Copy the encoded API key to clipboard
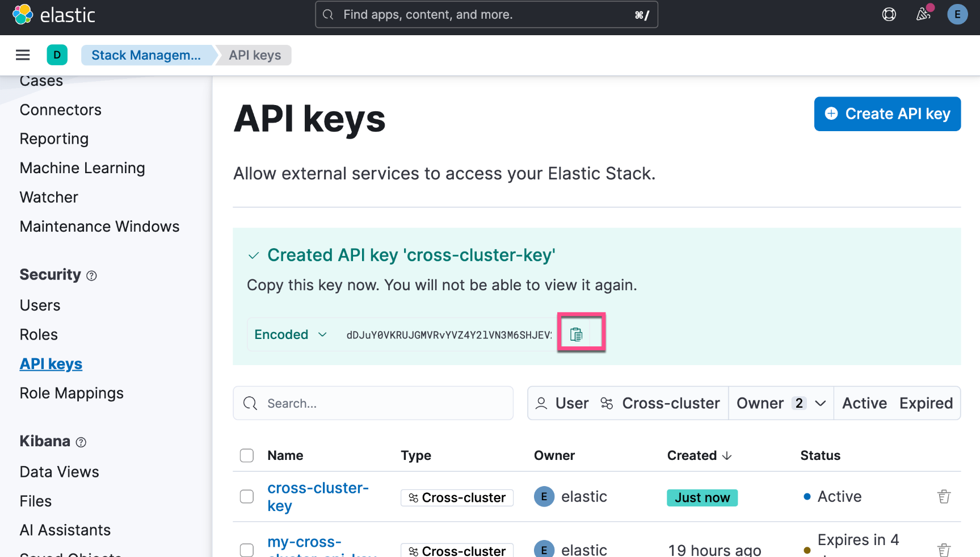The width and height of the screenshot is (980, 557). coord(576,334)
